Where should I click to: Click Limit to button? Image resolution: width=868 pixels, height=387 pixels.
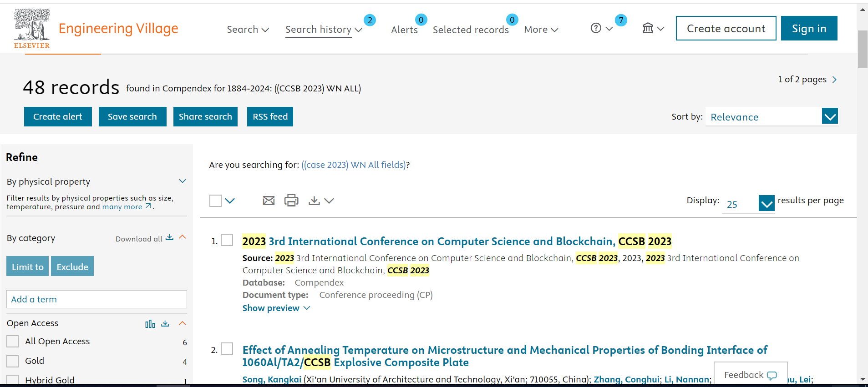click(28, 266)
